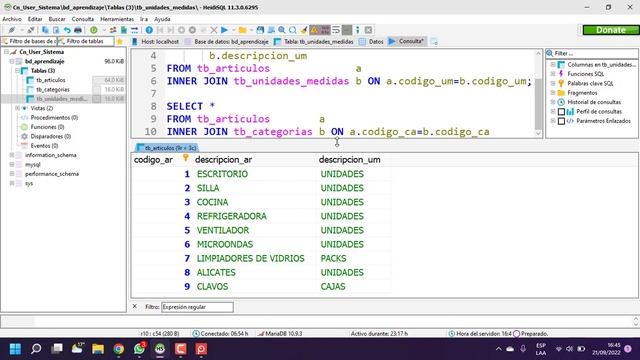The width and height of the screenshot is (640, 360).
Task: Click the blue run query play icon
Action: 224,30
